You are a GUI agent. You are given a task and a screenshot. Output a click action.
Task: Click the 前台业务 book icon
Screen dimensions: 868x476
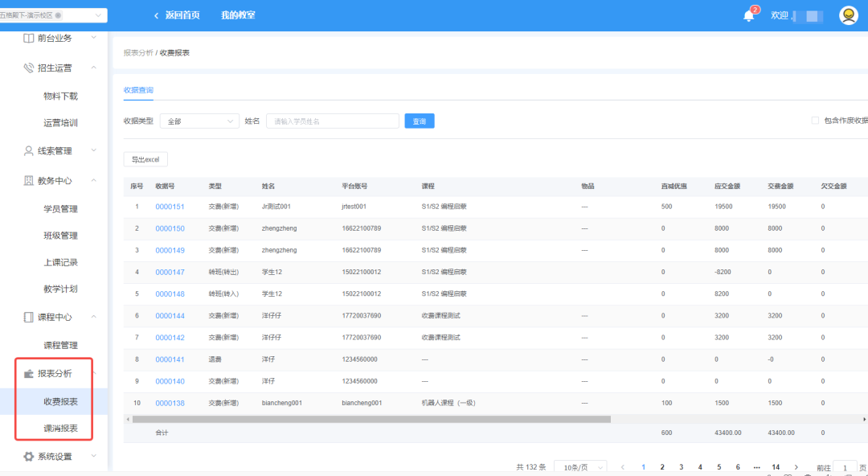click(x=29, y=38)
